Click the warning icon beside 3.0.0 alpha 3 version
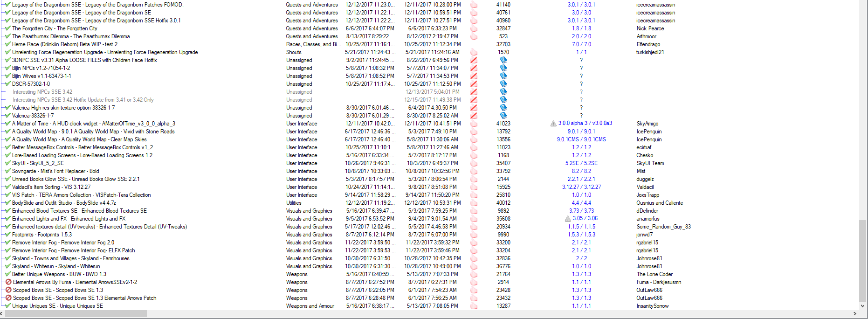Viewport: 868px width, 319px height. coord(553,124)
